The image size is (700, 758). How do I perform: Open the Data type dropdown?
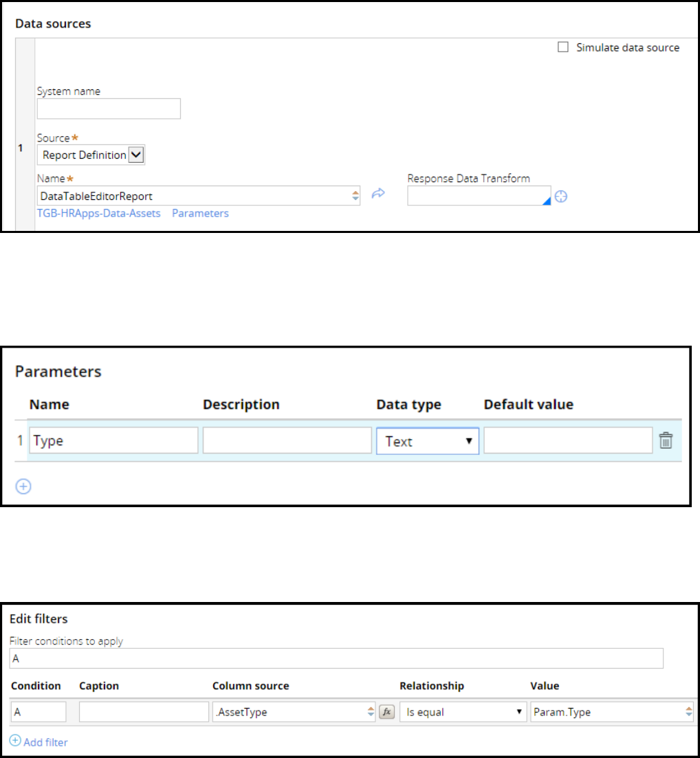coord(428,441)
